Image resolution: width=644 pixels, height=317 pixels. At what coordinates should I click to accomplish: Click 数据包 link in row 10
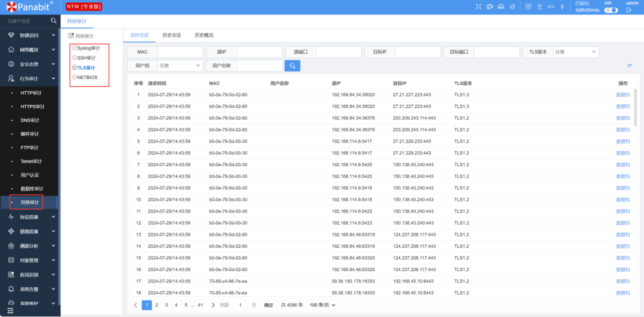point(623,200)
